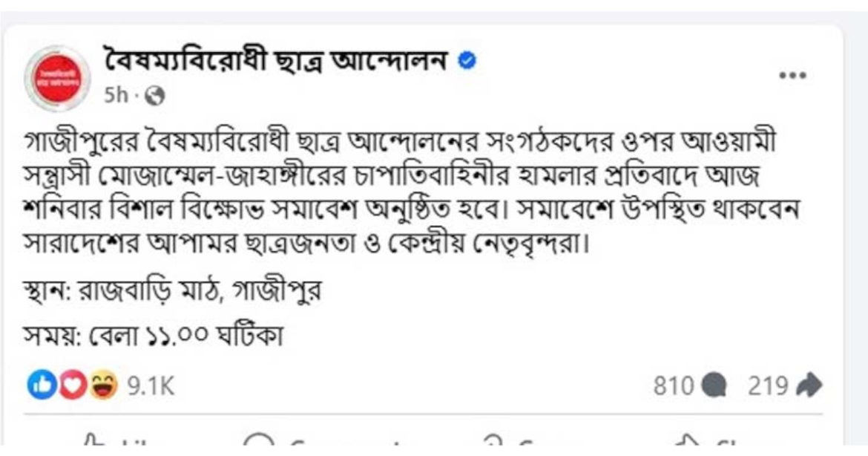This screenshot has width=868, height=456.
Task: Open the page's red profile picture
Action: pos(56,78)
